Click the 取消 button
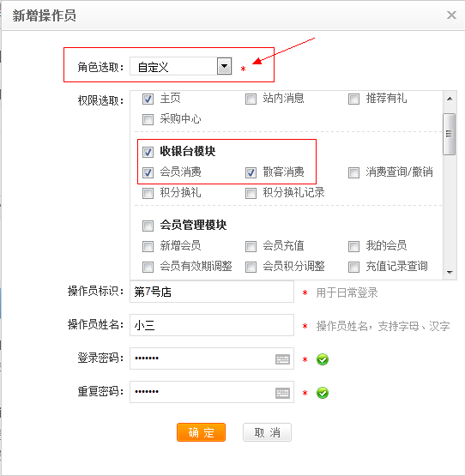This screenshot has width=465, height=476. tap(267, 432)
